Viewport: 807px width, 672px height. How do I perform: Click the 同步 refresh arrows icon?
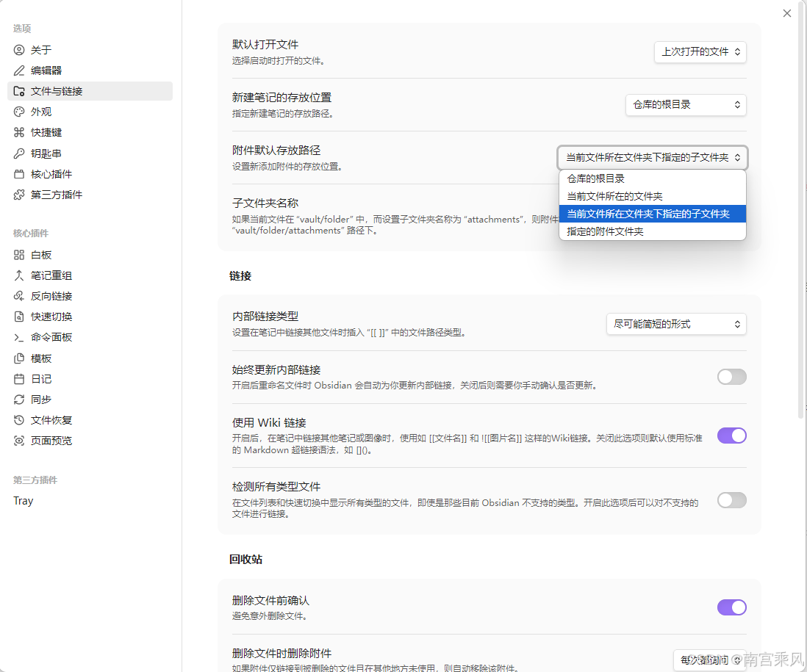point(19,400)
